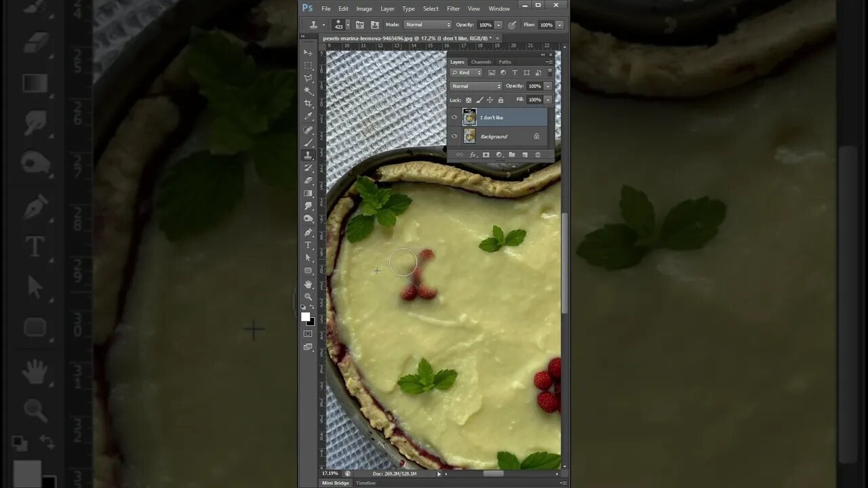868x488 pixels.
Task: Change the screen mode
Action: tap(308, 346)
